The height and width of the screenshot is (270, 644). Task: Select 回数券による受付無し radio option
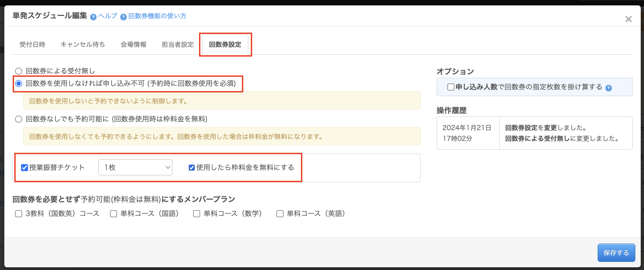click(19, 71)
